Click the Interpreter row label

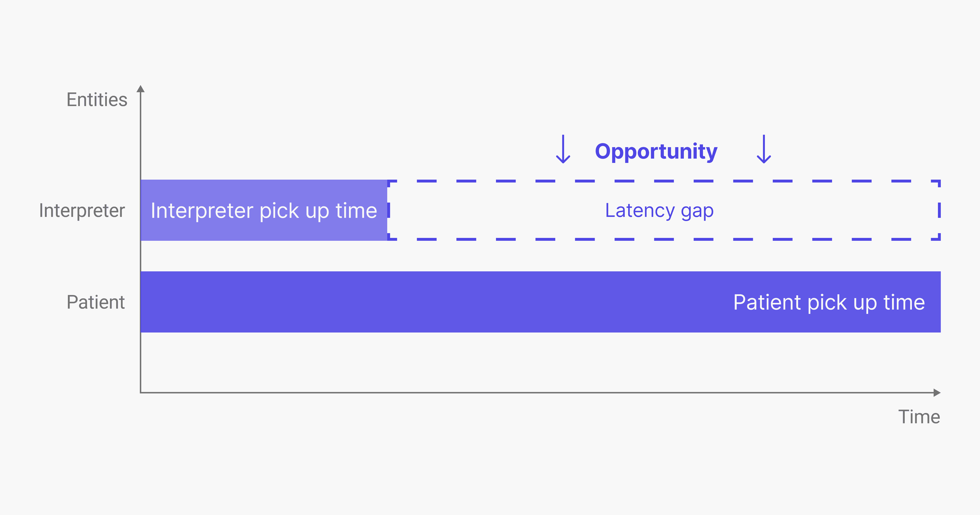[82, 210]
